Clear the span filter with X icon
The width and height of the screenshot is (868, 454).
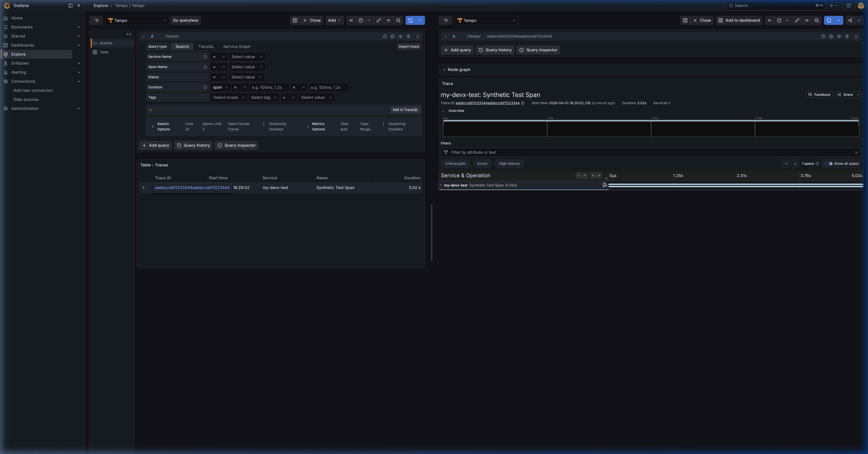coord(856,152)
